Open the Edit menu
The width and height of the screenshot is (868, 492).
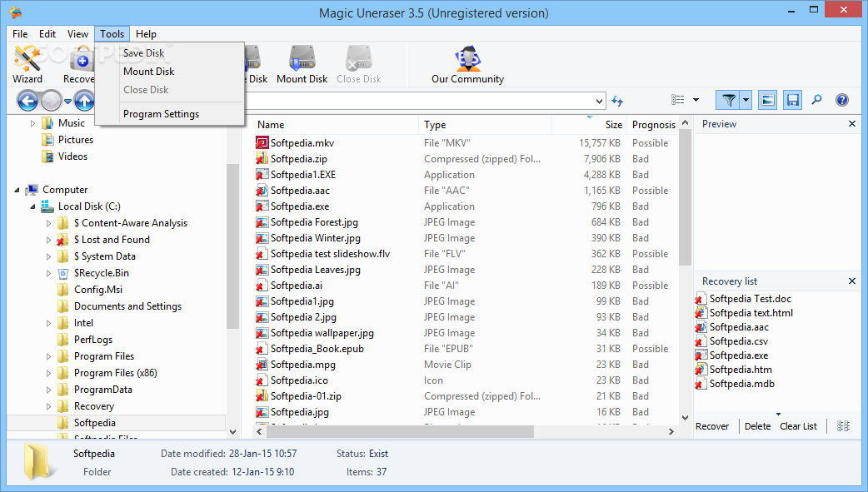[47, 34]
